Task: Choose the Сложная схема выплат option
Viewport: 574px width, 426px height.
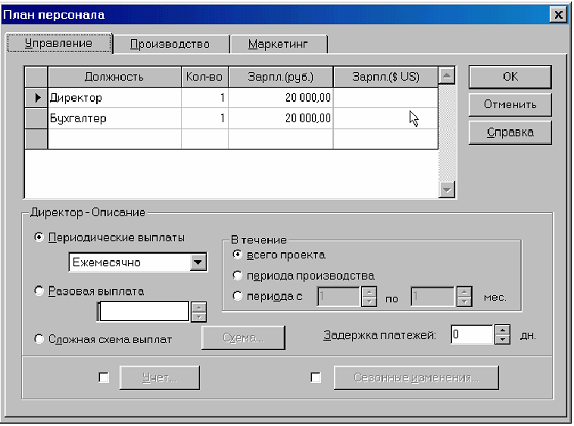Action: point(39,339)
